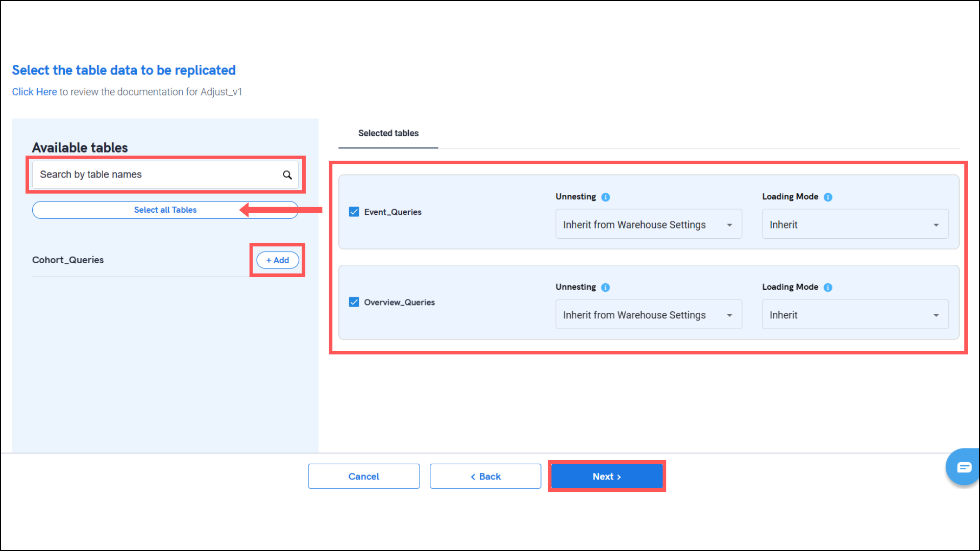Image resolution: width=980 pixels, height=551 pixels.
Task: Switch to the Selected tables tab
Action: 388,133
